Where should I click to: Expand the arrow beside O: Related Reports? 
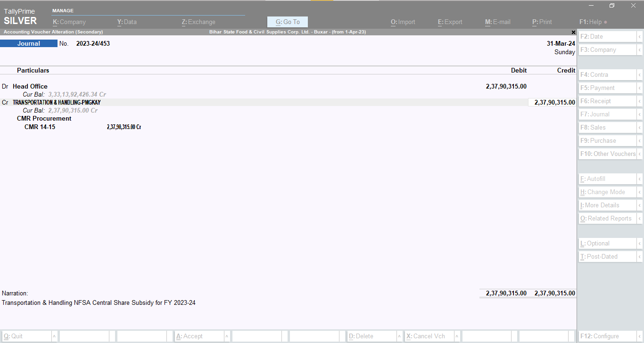(640, 219)
